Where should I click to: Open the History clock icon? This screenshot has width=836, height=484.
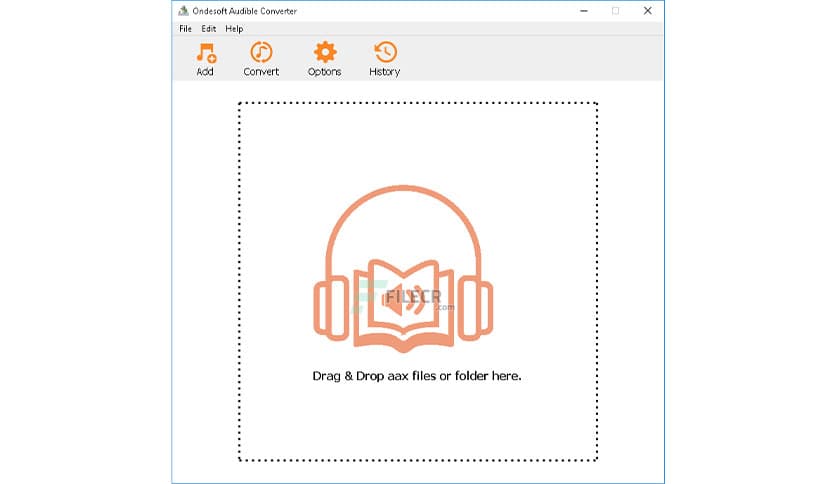[x=385, y=52]
